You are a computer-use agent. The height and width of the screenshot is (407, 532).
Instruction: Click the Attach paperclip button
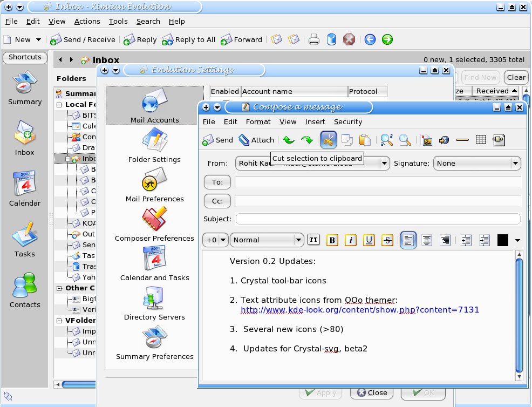[256, 140]
